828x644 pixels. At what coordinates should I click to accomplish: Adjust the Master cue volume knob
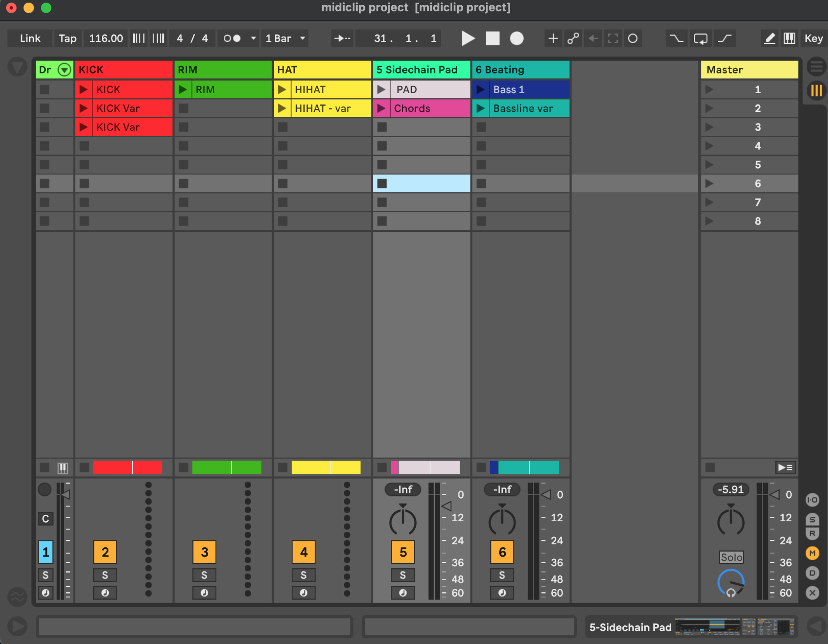(730, 582)
